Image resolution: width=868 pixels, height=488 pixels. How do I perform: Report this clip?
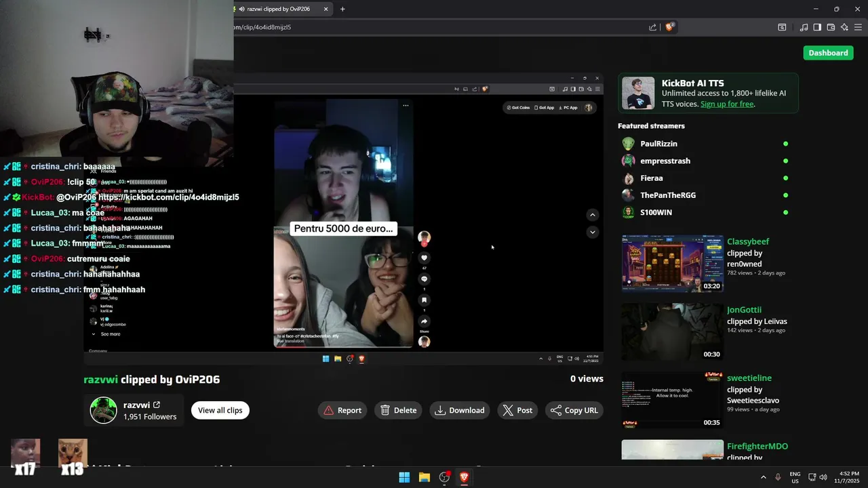(342, 410)
